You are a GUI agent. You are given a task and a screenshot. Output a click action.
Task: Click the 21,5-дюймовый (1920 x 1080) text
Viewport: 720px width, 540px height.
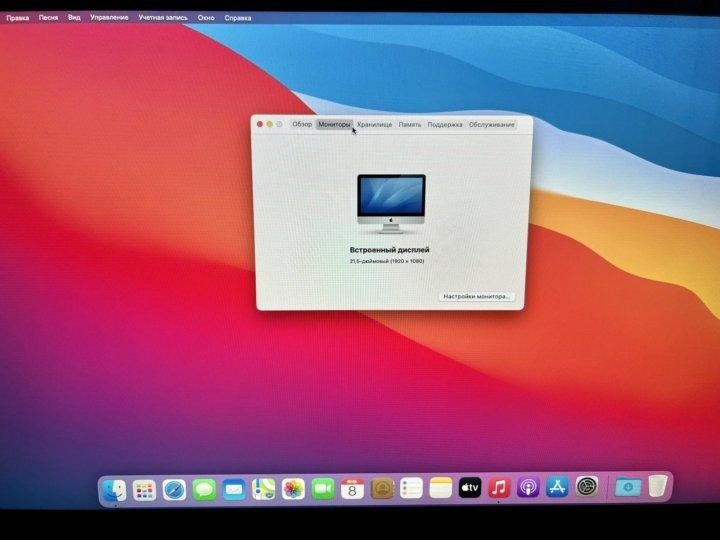(387, 261)
